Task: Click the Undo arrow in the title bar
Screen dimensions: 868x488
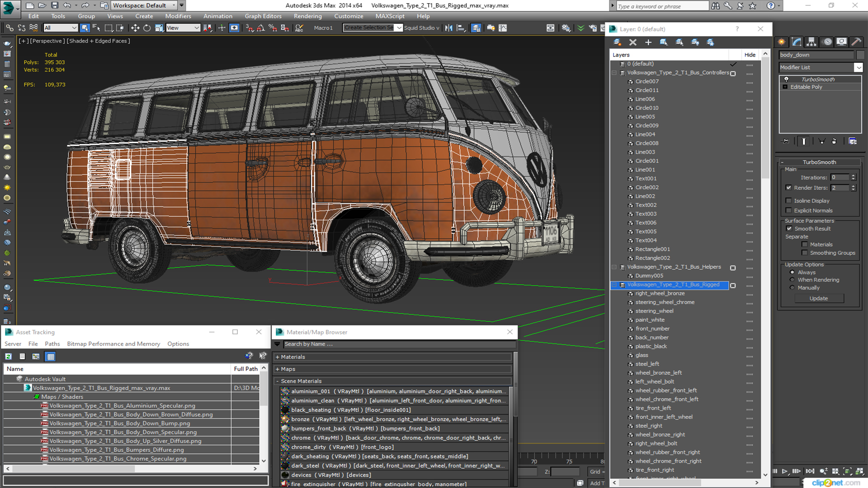Action: point(67,5)
